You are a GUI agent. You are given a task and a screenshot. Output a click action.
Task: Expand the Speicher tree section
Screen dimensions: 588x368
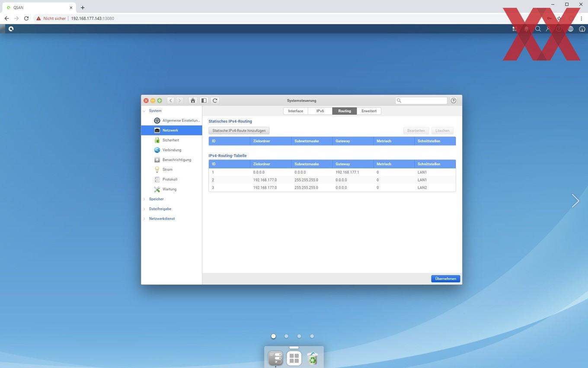[x=144, y=199]
